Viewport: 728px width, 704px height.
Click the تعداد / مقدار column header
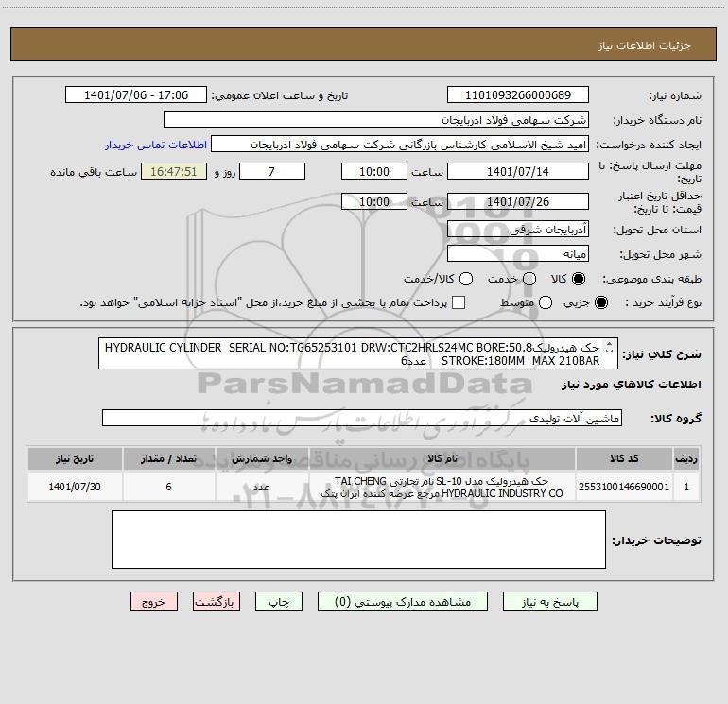168,458
